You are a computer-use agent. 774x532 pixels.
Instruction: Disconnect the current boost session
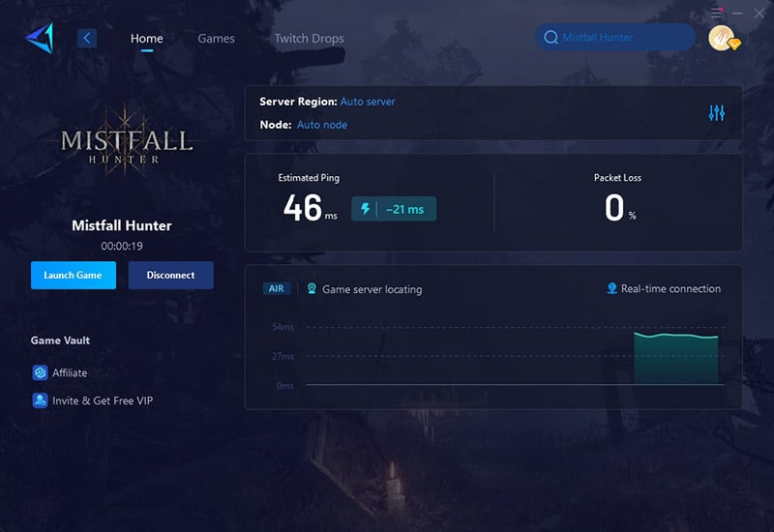(171, 275)
